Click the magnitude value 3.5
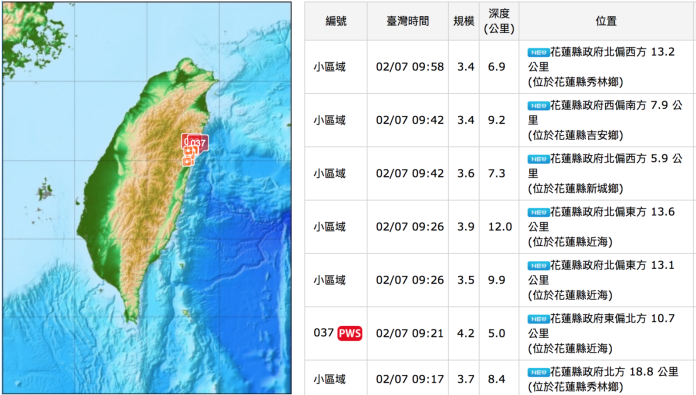The height and width of the screenshot is (395, 696). click(466, 280)
